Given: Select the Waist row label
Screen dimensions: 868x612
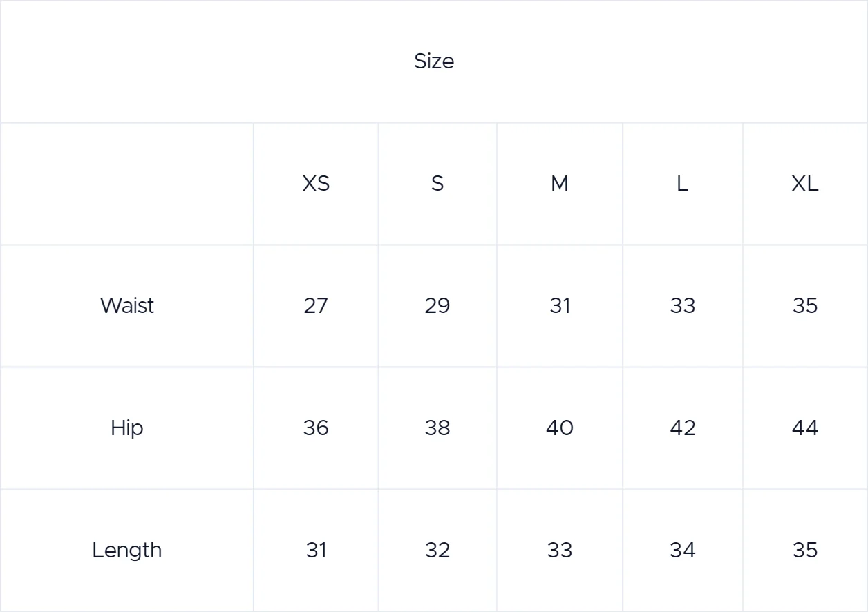Looking at the screenshot, I should click(127, 305).
